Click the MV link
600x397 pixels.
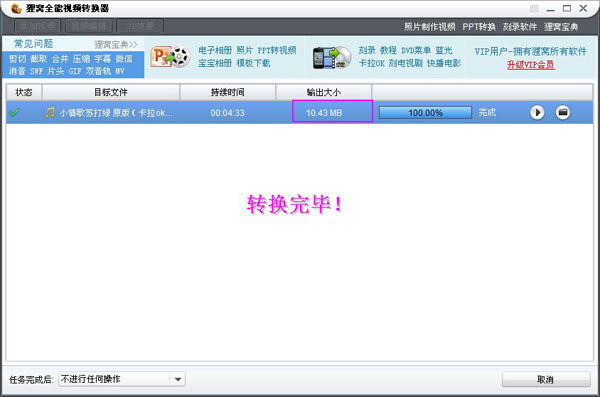(120, 71)
